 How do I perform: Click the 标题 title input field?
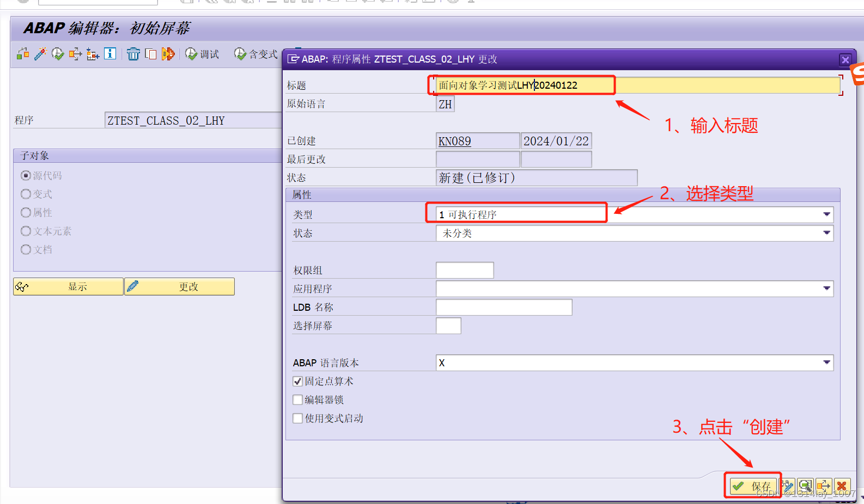[638, 85]
